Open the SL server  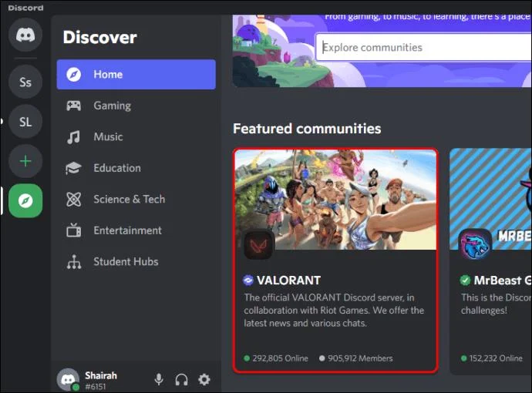pyautogui.click(x=25, y=122)
